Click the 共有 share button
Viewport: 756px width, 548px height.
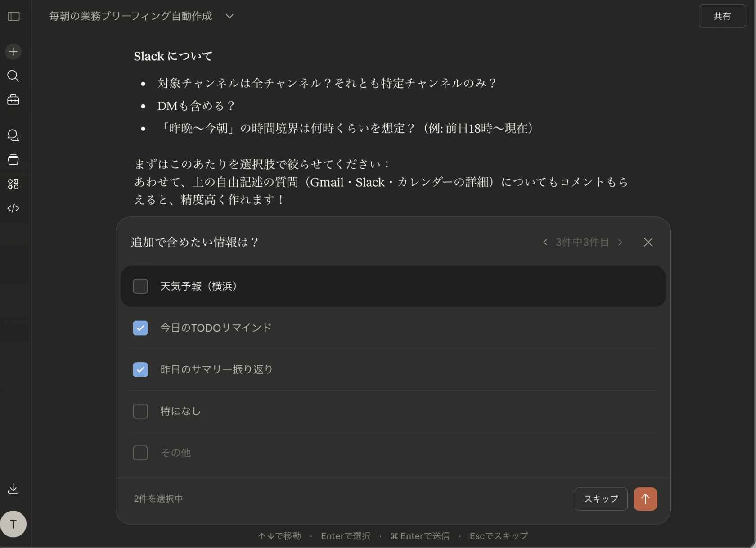(x=722, y=16)
